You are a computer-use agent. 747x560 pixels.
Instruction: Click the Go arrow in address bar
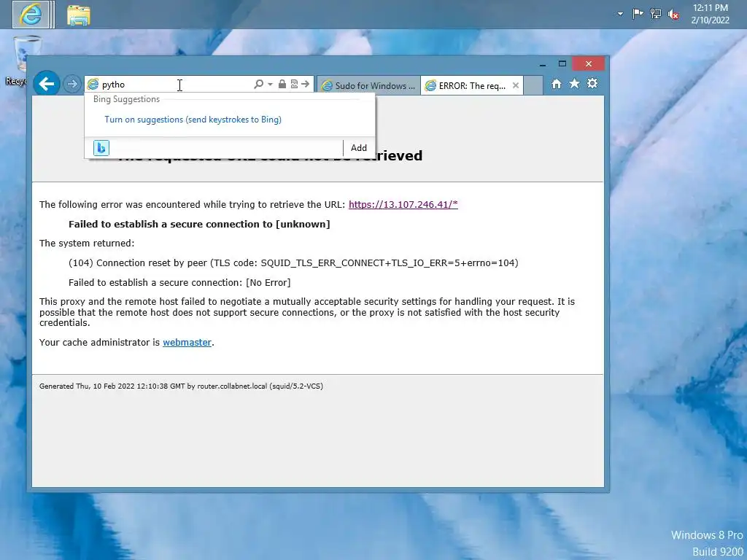306,85
